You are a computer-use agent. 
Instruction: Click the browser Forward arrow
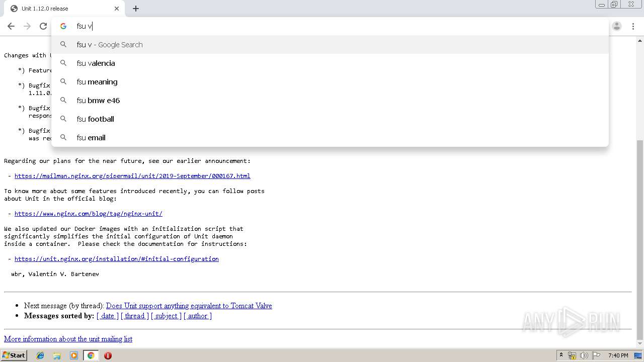[x=27, y=26]
